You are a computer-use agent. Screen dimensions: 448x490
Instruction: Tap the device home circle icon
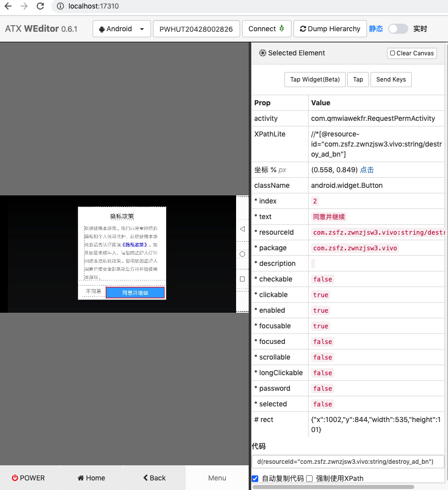[x=242, y=254]
